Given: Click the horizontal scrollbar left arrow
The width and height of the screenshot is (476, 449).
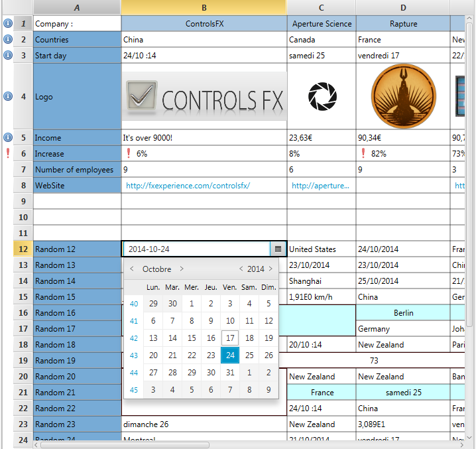Looking at the screenshot, I should coord(36,445).
